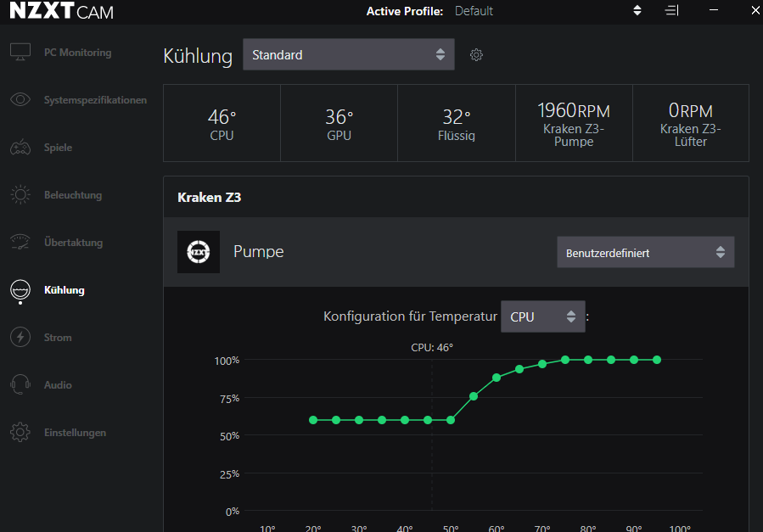Screen dimensions: 763x532
Task: Click the pump curve point at 70°
Action: pyautogui.click(x=542, y=364)
